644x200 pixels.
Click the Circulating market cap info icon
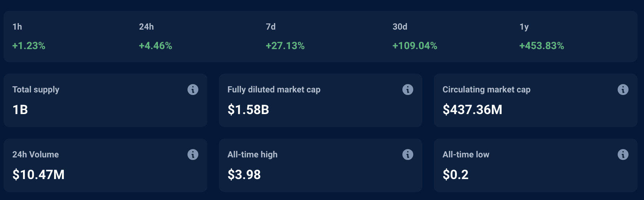623,90
